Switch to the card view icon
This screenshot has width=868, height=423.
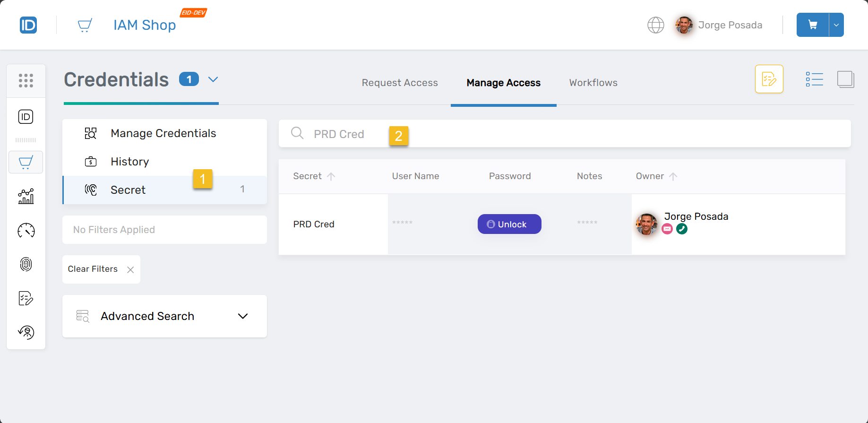pos(845,79)
